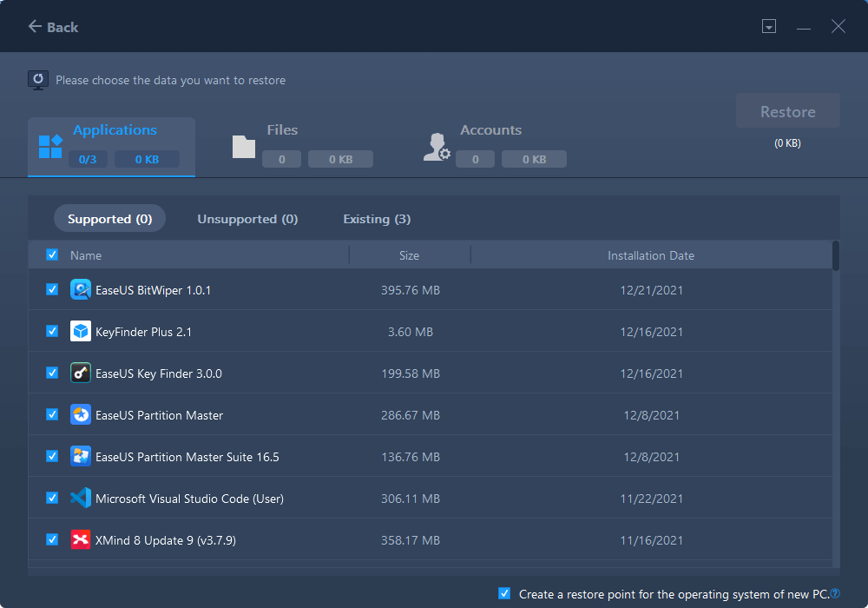Uncheck KeyFinder Plus 2.1 checkbox
This screenshot has height=608, width=868.
(x=52, y=331)
